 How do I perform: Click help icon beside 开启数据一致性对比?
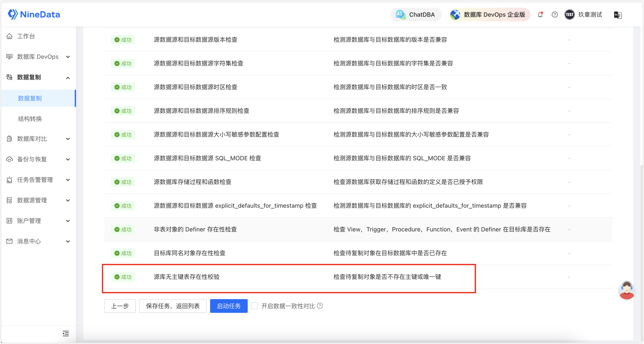click(x=320, y=306)
